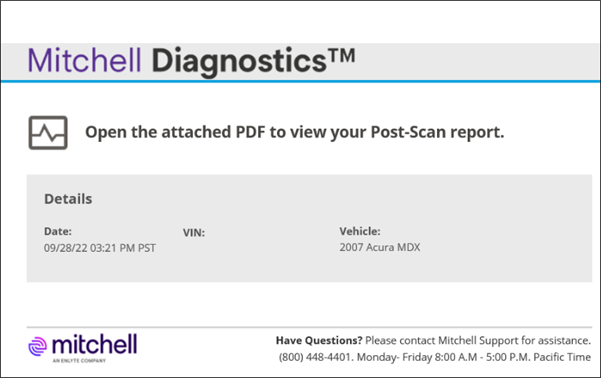
Task: Click the Open attached PDF Post-Scan text
Action: pyautogui.click(x=294, y=132)
